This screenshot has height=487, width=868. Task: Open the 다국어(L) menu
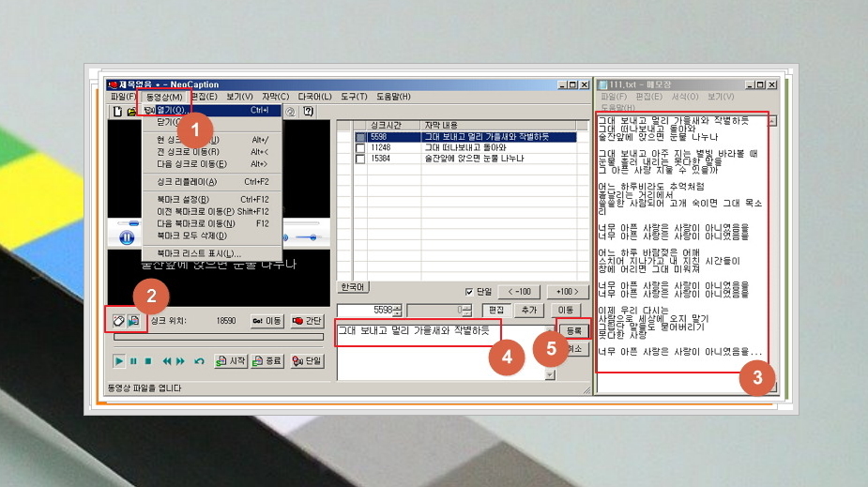314,97
